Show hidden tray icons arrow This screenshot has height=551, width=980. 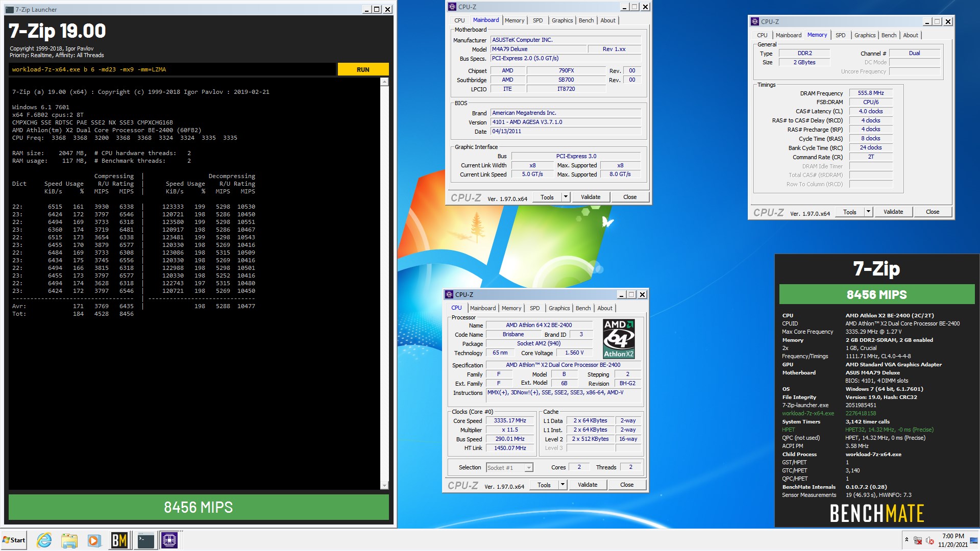tap(906, 540)
